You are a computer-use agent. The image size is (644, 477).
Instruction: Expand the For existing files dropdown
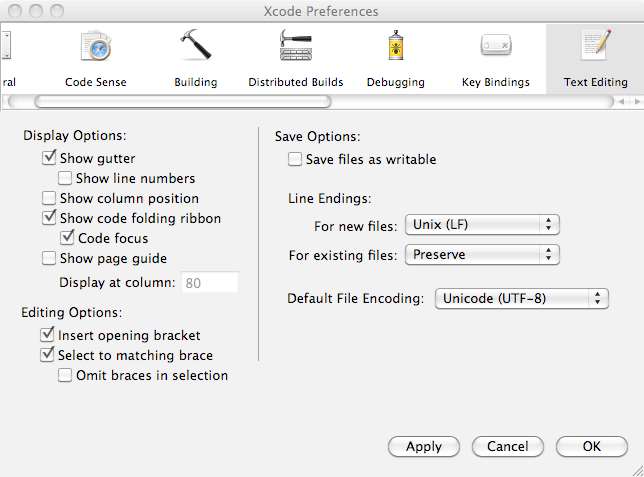point(481,255)
